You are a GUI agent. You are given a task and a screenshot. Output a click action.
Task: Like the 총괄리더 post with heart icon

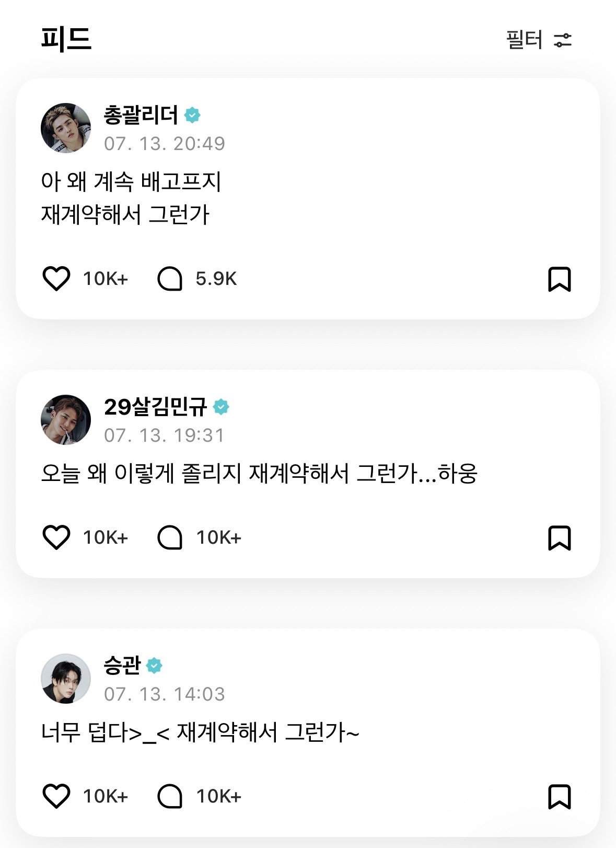click(x=56, y=279)
